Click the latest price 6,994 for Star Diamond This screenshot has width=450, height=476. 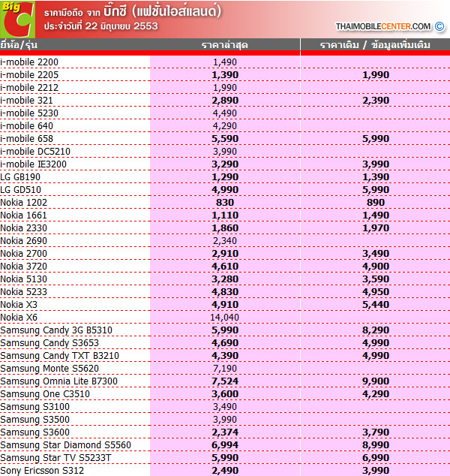pos(225,445)
